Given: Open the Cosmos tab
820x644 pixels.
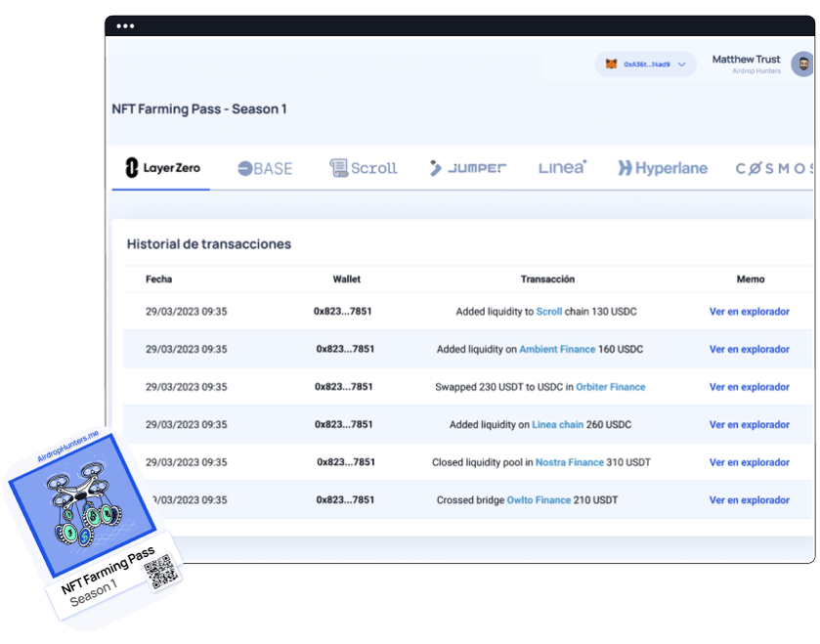Looking at the screenshot, I should click(x=774, y=168).
